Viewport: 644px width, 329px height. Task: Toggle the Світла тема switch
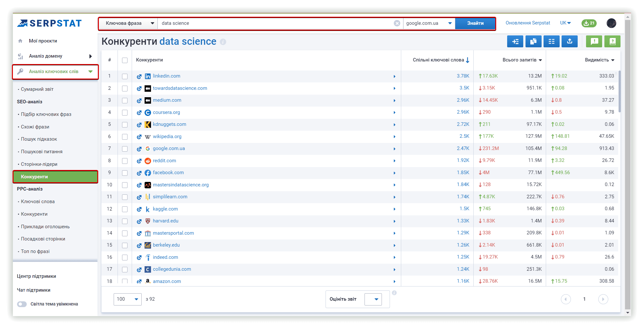(22, 304)
